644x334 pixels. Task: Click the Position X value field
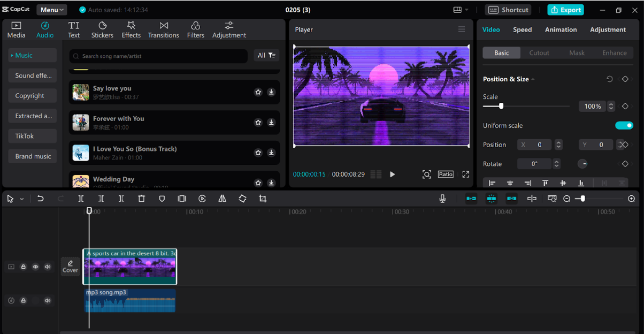click(x=535, y=145)
